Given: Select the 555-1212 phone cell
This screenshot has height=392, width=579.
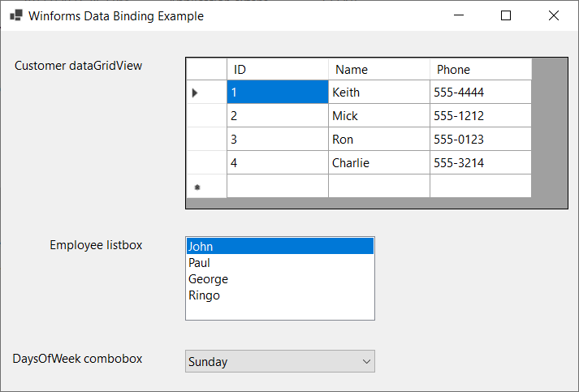Looking at the screenshot, I should 480,116.
